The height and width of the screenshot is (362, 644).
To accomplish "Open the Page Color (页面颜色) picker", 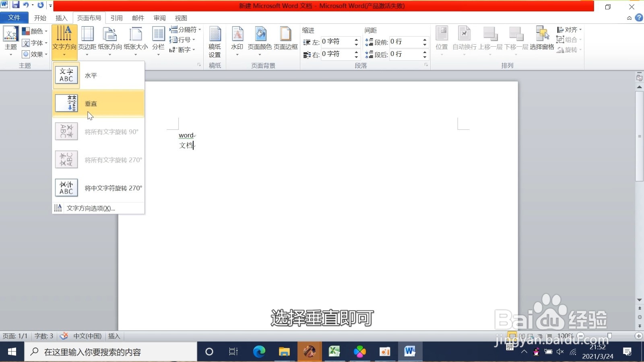I will pyautogui.click(x=260, y=42).
